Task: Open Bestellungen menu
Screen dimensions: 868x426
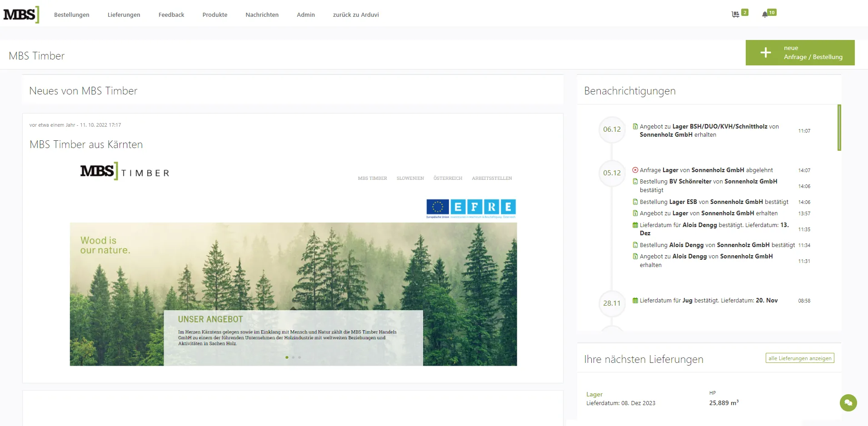Action: pyautogui.click(x=72, y=15)
